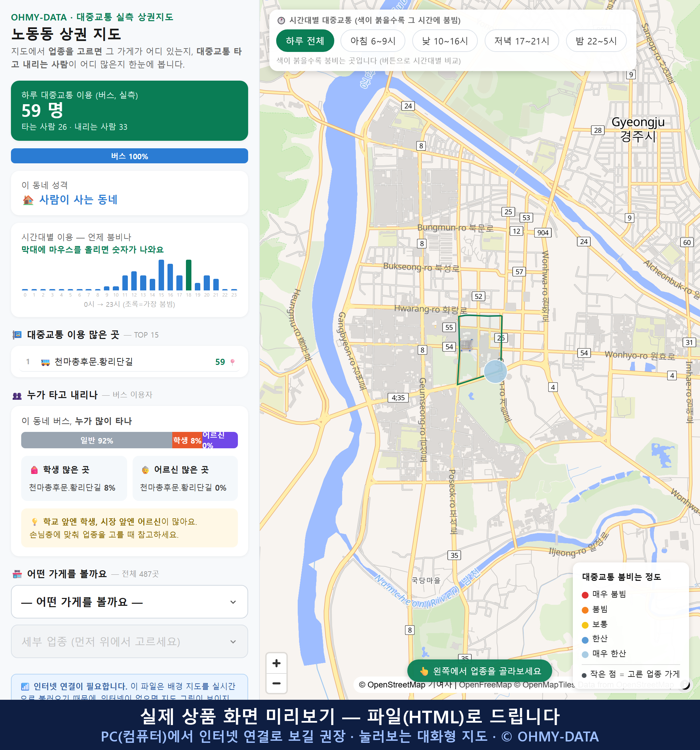
Task: Click the 대중교통 이용 많은 곳 section icon
Action: click(17, 335)
